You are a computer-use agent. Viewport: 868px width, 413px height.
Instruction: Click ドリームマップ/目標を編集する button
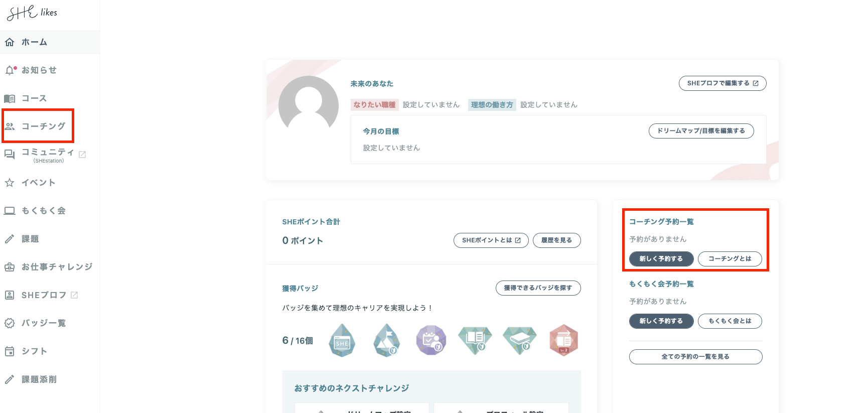click(x=701, y=131)
